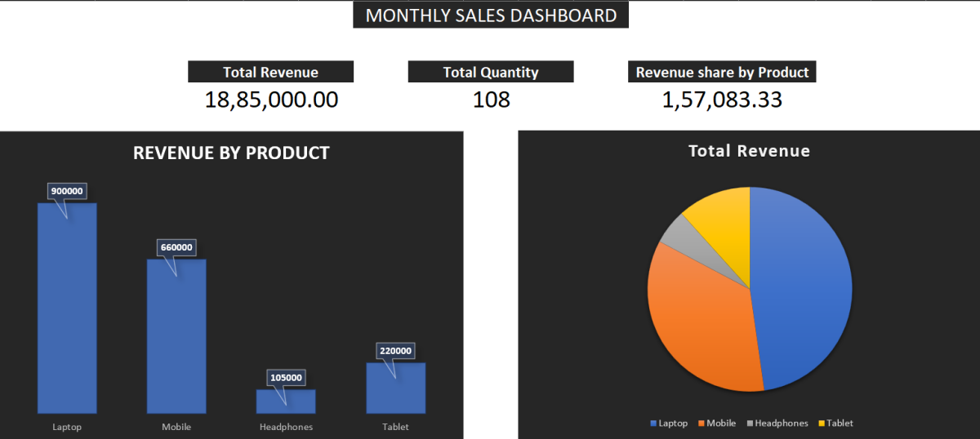The height and width of the screenshot is (439, 980).
Task: Select the 108 quantity value
Action: 491,100
